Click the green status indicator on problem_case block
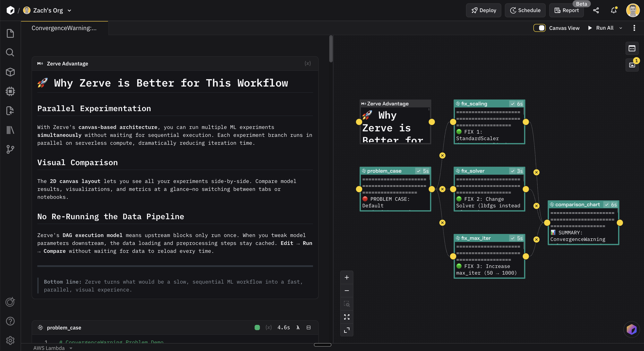 tap(257, 328)
